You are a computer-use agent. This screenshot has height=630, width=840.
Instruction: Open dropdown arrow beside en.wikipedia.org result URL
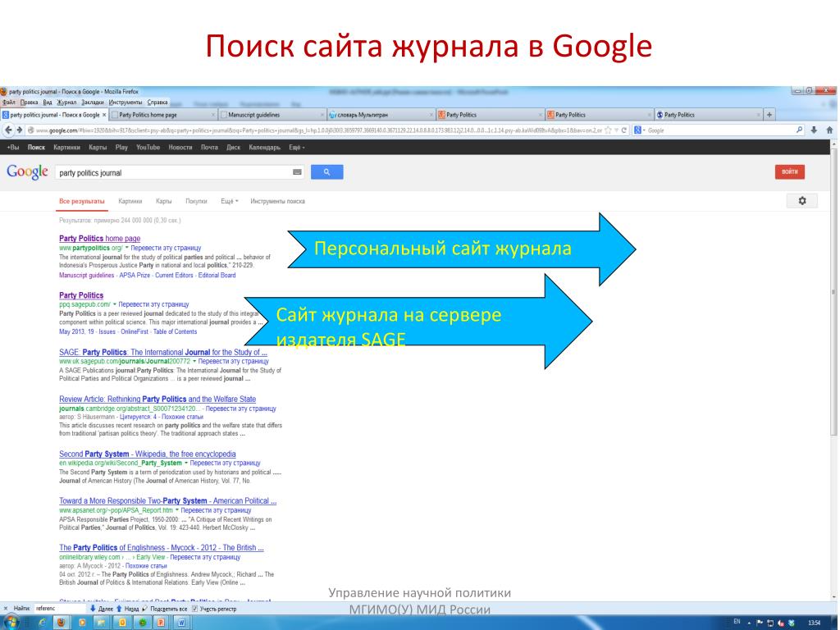coord(186,463)
